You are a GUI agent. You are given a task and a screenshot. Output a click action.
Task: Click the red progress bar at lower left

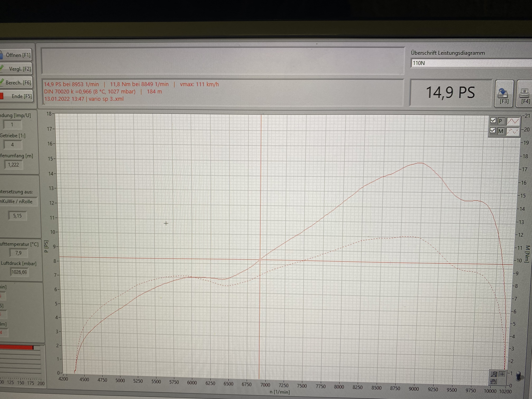point(16,347)
